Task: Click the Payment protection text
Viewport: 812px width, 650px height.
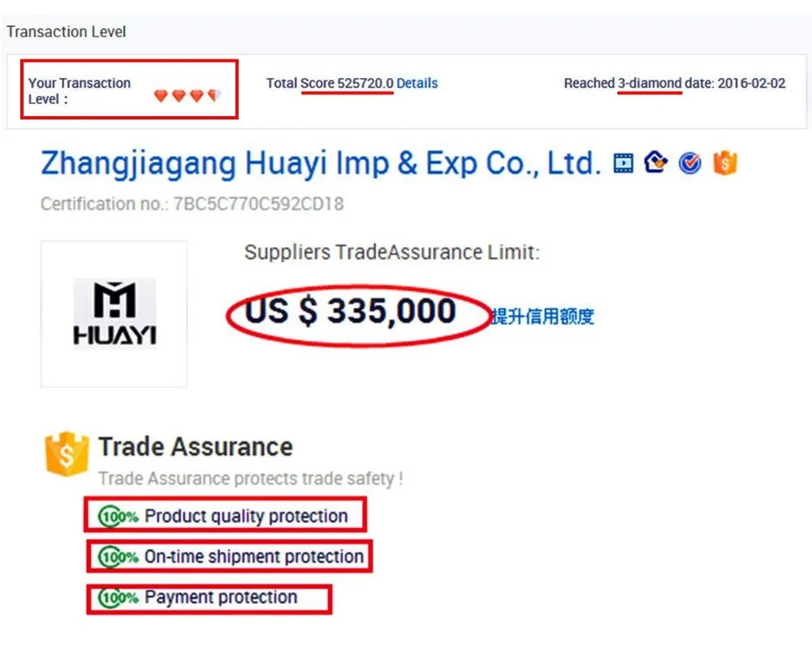Action: coord(221,597)
